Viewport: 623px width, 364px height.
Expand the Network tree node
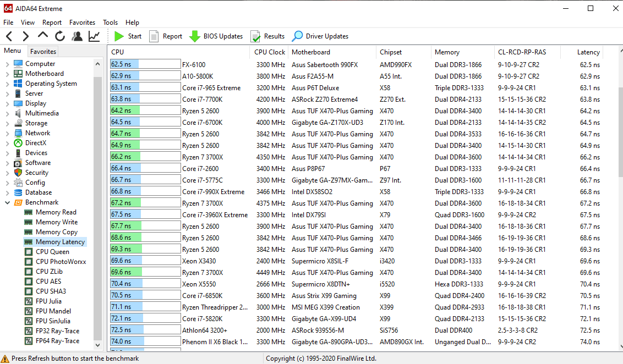click(x=7, y=134)
